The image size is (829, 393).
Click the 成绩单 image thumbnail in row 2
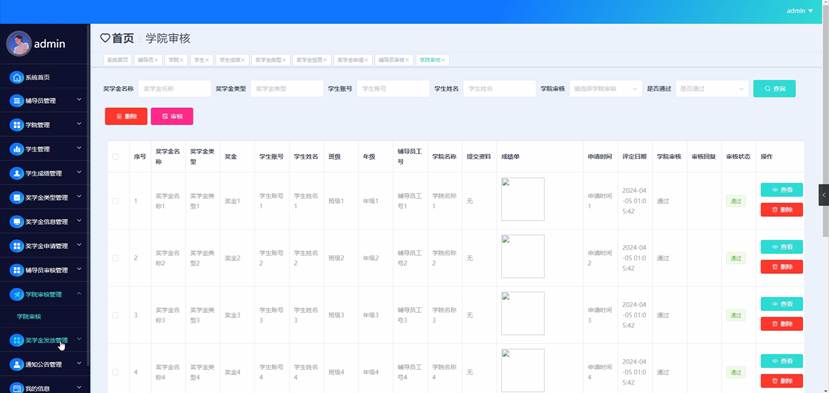tap(523, 257)
